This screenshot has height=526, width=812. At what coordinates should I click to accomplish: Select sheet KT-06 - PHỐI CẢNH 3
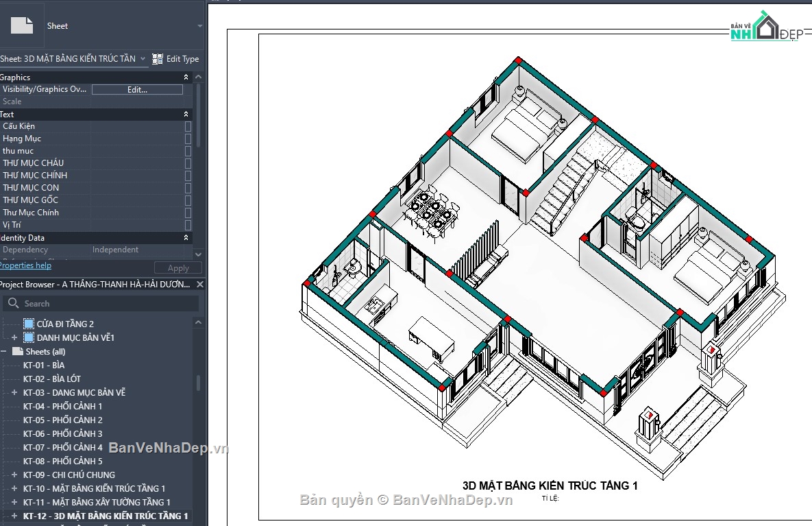click(62, 433)
